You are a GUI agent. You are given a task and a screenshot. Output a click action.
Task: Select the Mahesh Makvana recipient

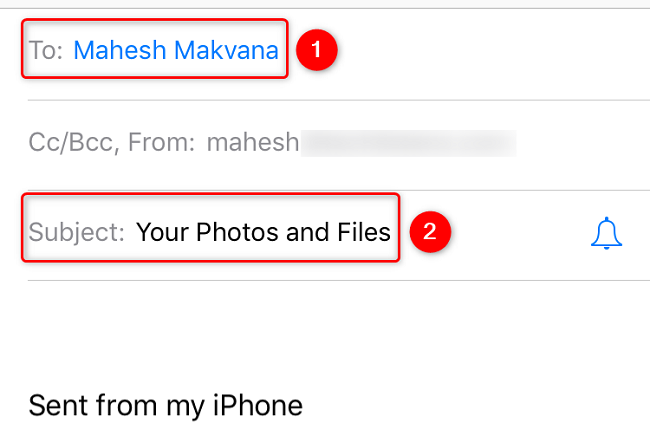click(x=176, y=50)
